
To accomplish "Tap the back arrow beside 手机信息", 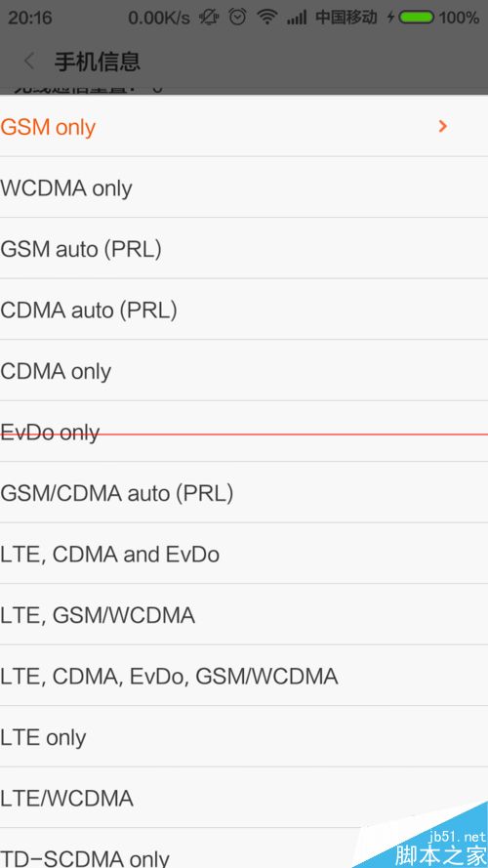I will pyautogui.click(x=30, y=62).
